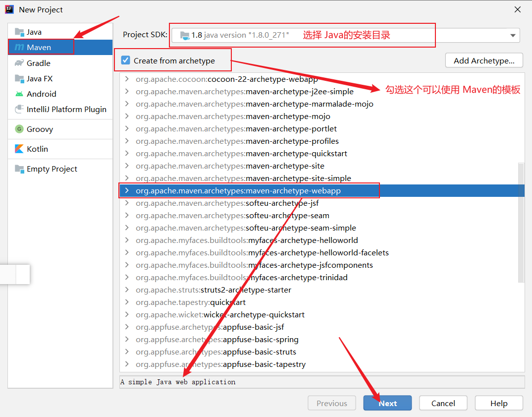Close the New Project dialog
Image resolution: width=532 pixels, height=417 pixels.
pos(518,9)
